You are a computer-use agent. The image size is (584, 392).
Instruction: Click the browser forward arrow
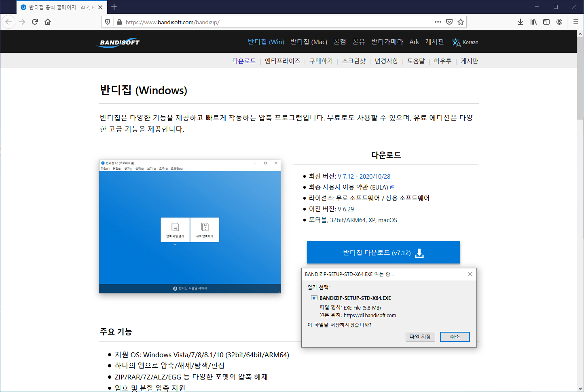click(x=22, y=22)
